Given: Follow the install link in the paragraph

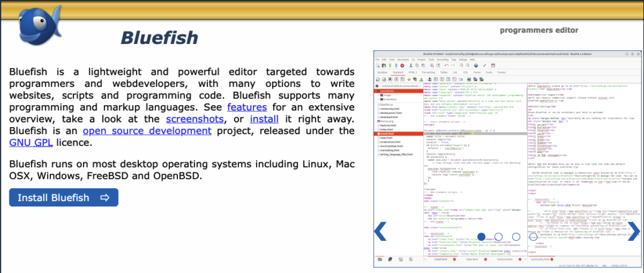Looking at the screenshot, I should tap(265, 120).
